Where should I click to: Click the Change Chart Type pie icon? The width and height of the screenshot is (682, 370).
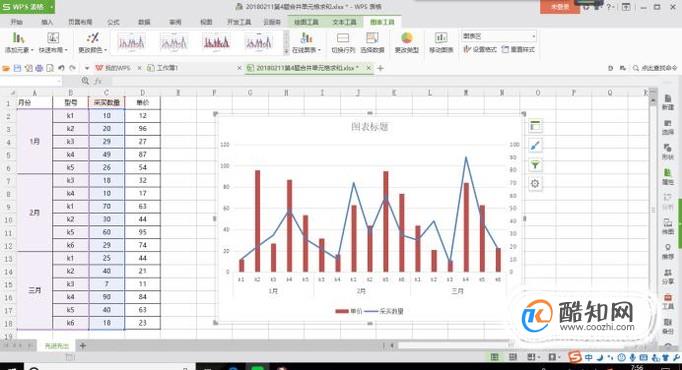pyautogui.click(x=407, y=43)
